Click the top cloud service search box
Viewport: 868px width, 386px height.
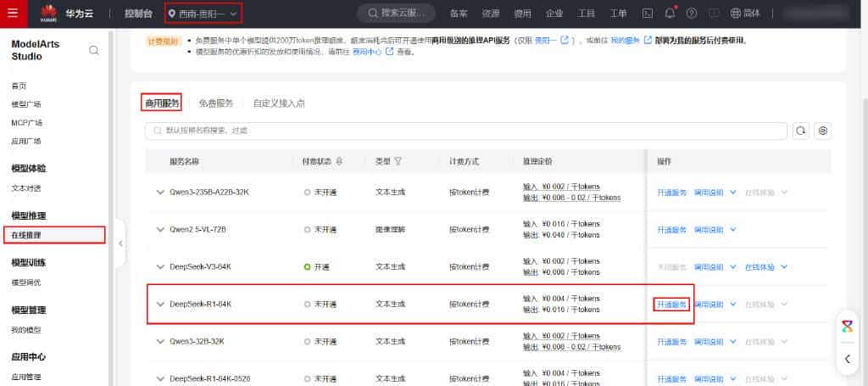tap(397, 14)
